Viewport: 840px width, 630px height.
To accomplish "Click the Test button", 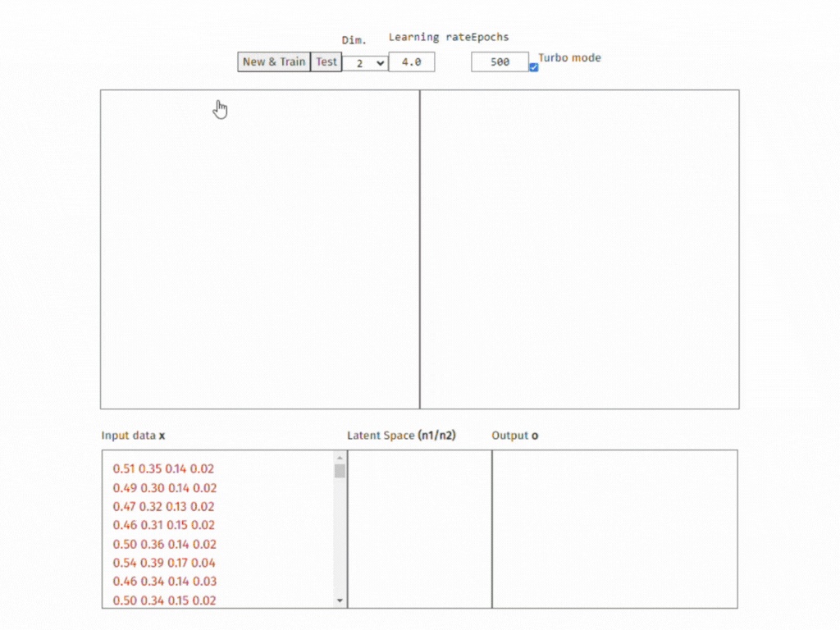I will pyautogui.click(x=326, y=62).
